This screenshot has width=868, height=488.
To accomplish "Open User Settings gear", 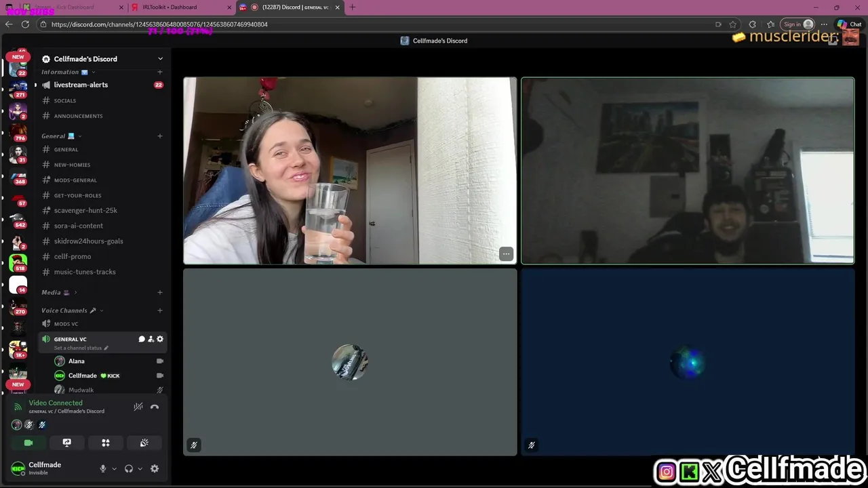I will pos(155,468).
